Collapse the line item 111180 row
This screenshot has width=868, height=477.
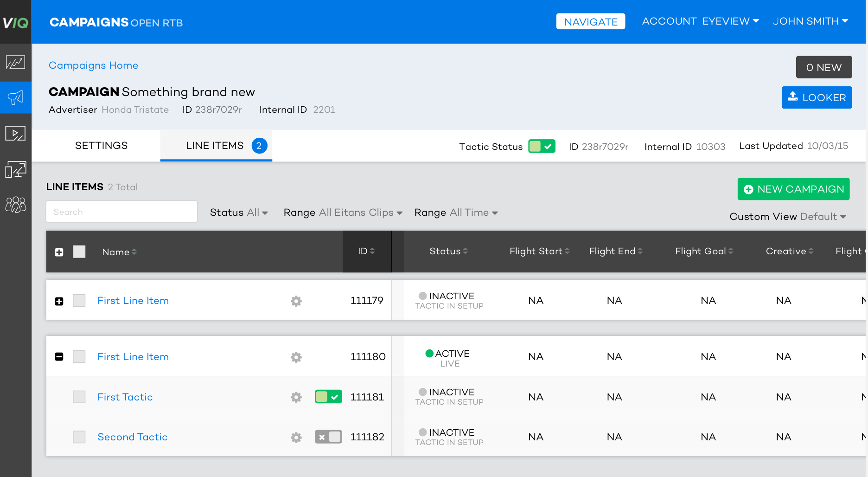[59, 357]
